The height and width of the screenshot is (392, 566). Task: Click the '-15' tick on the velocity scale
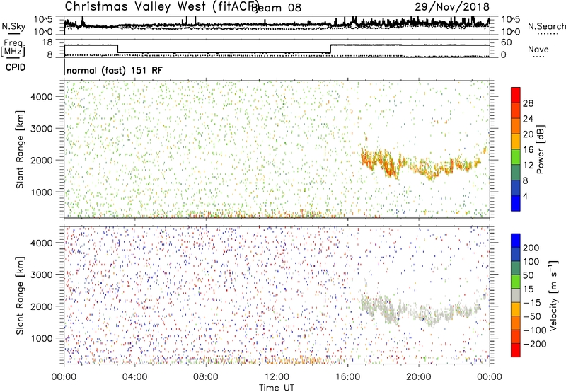(532, 303)
